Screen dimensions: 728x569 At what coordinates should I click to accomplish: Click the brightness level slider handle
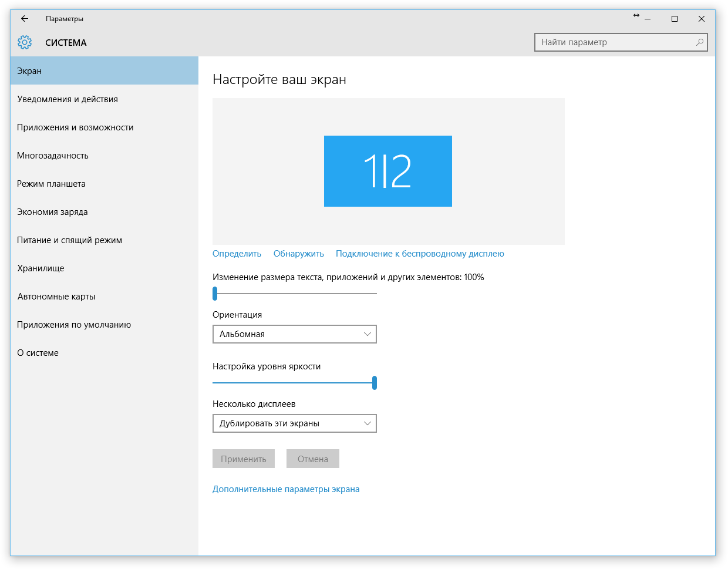[375, 383]
